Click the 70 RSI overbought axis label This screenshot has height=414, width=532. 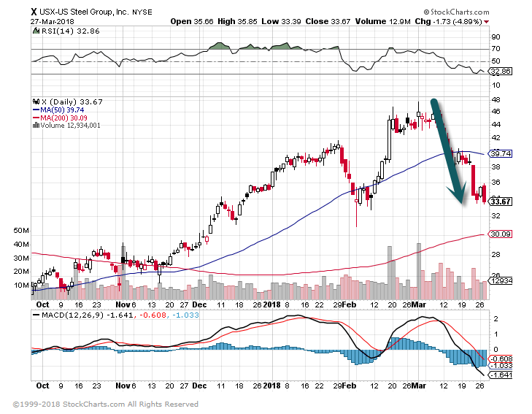point(496,49)
